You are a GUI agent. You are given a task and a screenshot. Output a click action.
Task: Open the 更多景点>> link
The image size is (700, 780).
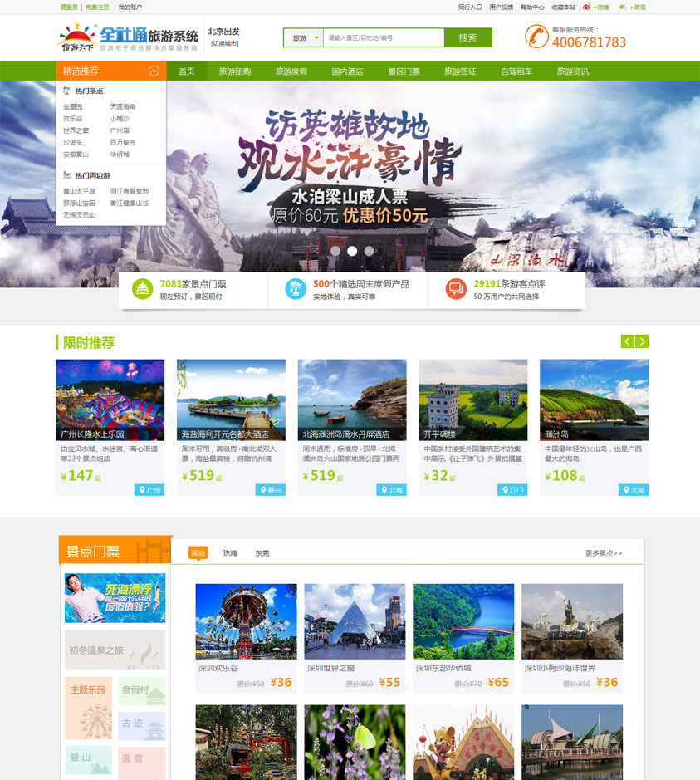point(603,553)
